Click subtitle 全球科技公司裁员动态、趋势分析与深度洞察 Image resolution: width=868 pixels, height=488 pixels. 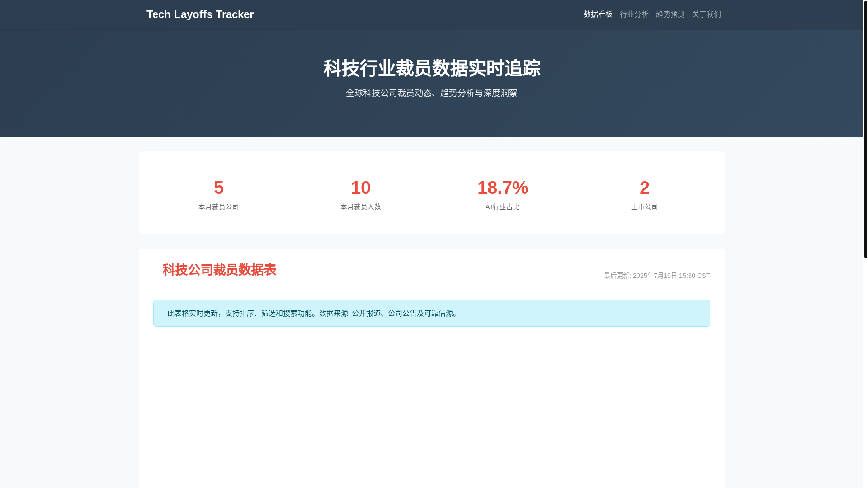(x=432, y=93)
